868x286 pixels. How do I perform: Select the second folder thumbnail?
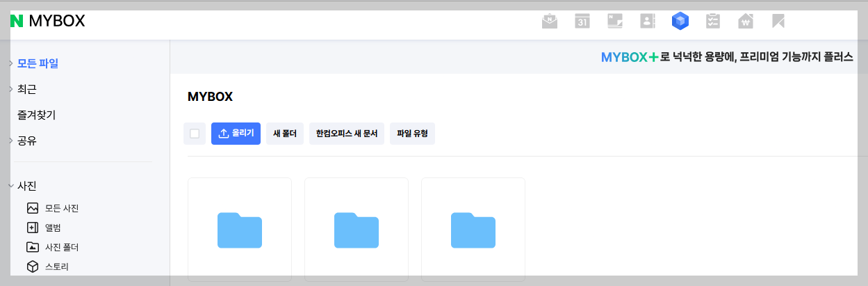pyautogui.click(x=357, y=230)
